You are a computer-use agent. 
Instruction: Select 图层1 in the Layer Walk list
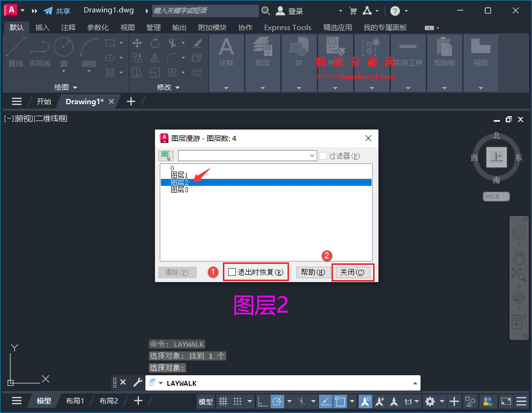coord(180,175)
